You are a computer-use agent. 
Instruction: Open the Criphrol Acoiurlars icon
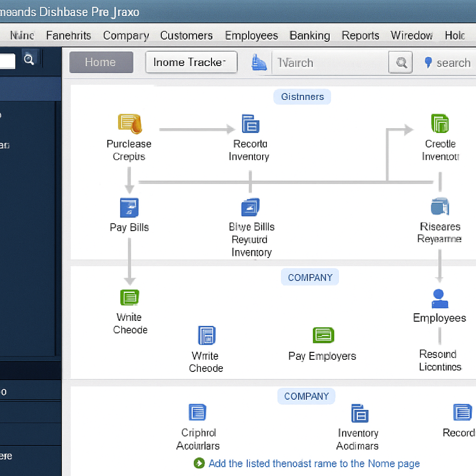click(x=197, y=412)
